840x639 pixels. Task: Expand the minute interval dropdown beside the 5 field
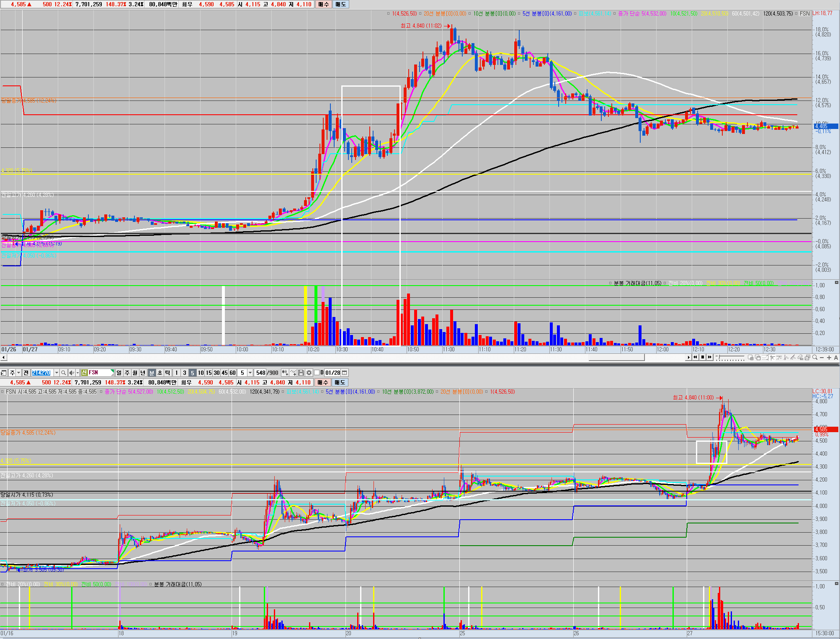tap(250, 373)
